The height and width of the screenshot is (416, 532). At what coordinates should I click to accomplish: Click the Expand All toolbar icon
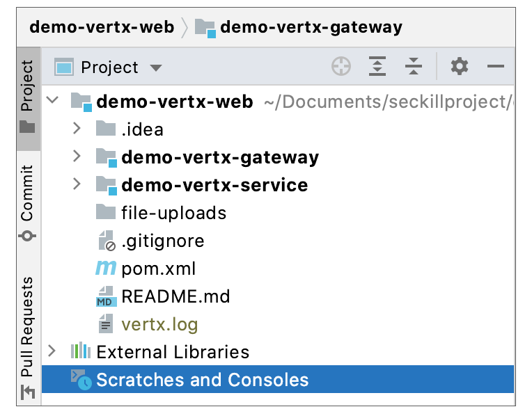(x=377, y=67)
